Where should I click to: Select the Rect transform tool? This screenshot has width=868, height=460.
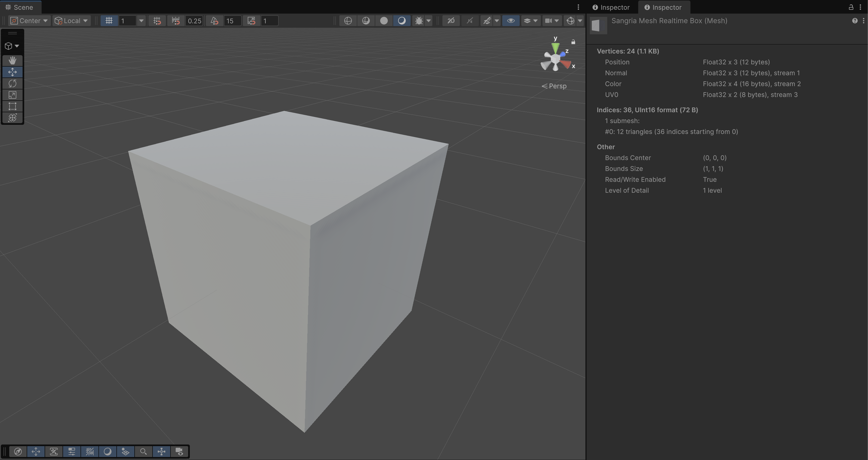pos(13,107)
